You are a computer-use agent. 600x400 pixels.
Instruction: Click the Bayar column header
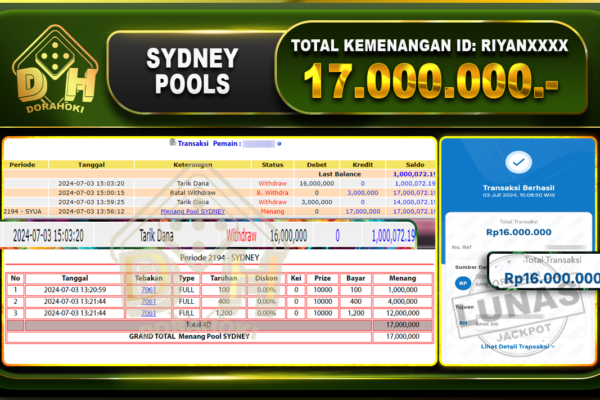point(355,278)
